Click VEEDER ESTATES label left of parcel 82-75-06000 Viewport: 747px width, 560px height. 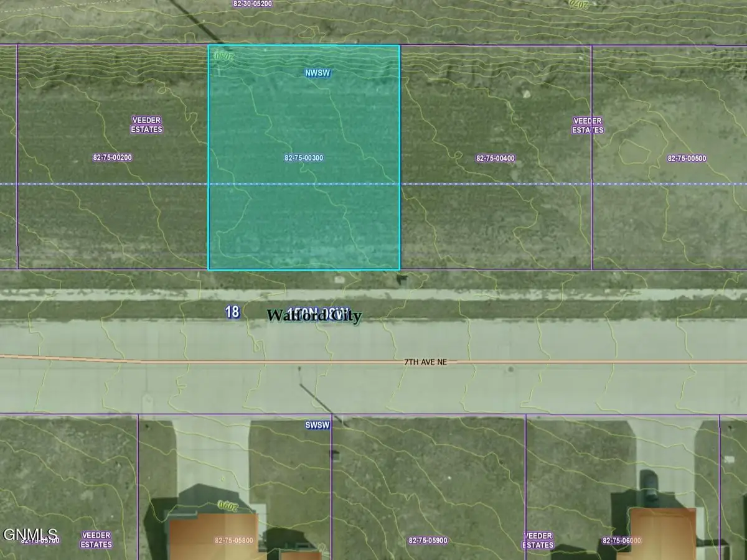(x=538, y=540)
